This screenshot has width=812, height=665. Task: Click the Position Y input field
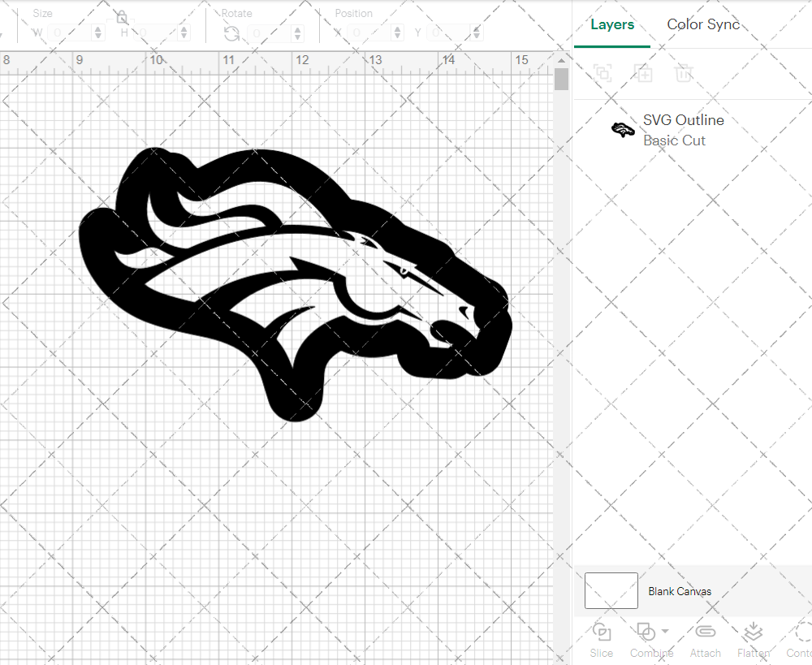(x=450, y=33)
